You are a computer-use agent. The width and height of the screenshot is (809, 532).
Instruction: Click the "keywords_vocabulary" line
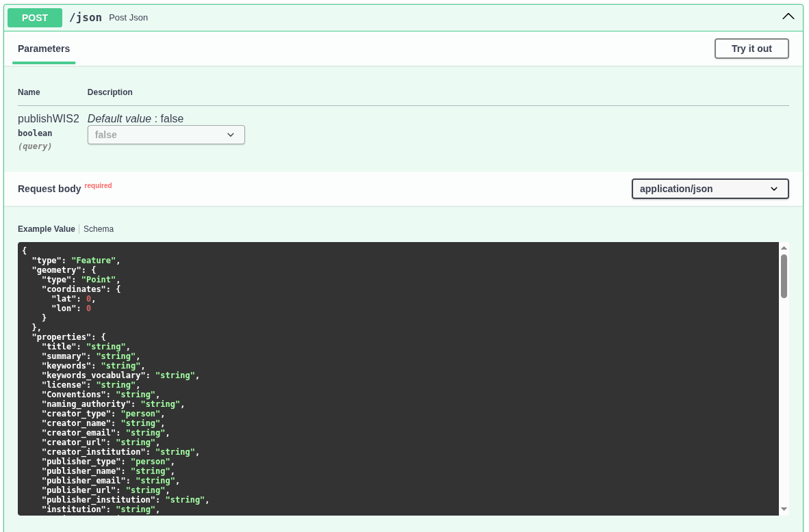coord(120,375)
